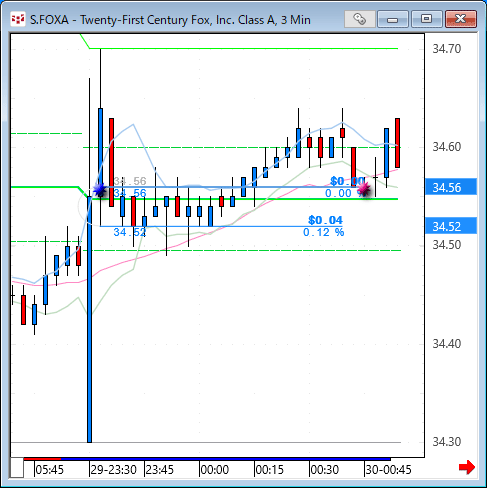Close the S.FOXA chart window
This screenshot has height=488, width=487.
click(461, 19)
